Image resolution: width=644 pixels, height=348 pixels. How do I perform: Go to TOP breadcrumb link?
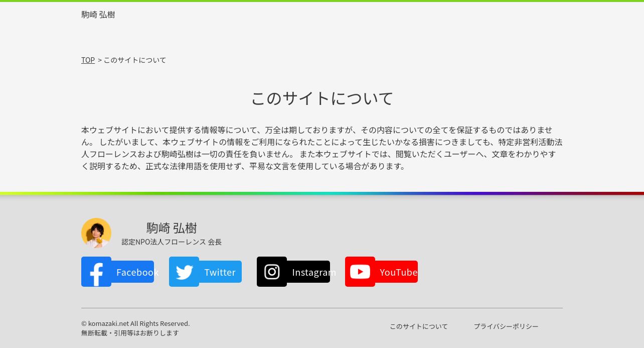88,60
